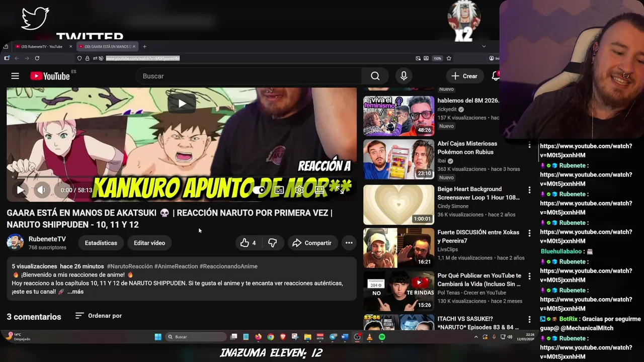Start voice search with the microphone icon
Screen dimensions: 644x362
pos(404,76)
